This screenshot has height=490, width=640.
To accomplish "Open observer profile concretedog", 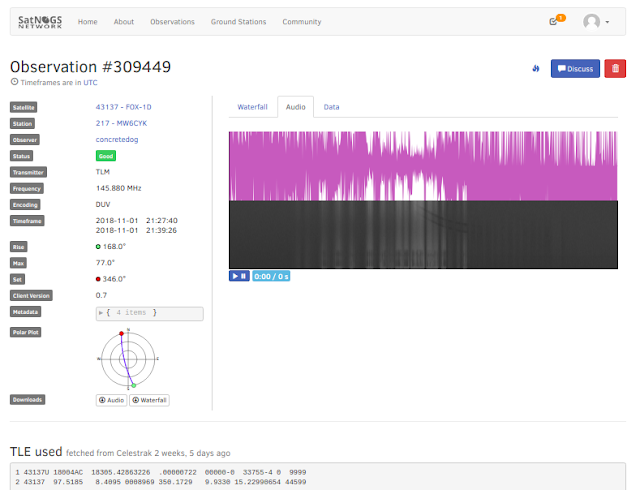I will [117, 140].
